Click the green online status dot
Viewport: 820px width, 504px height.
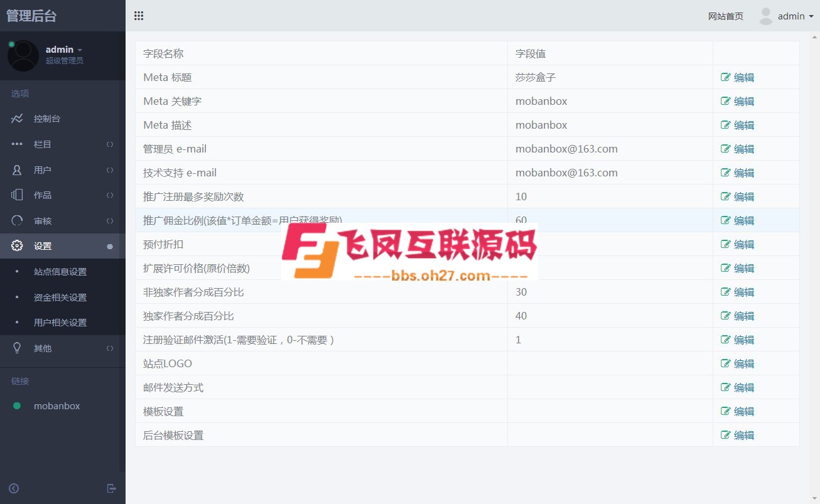pos(11,45)
